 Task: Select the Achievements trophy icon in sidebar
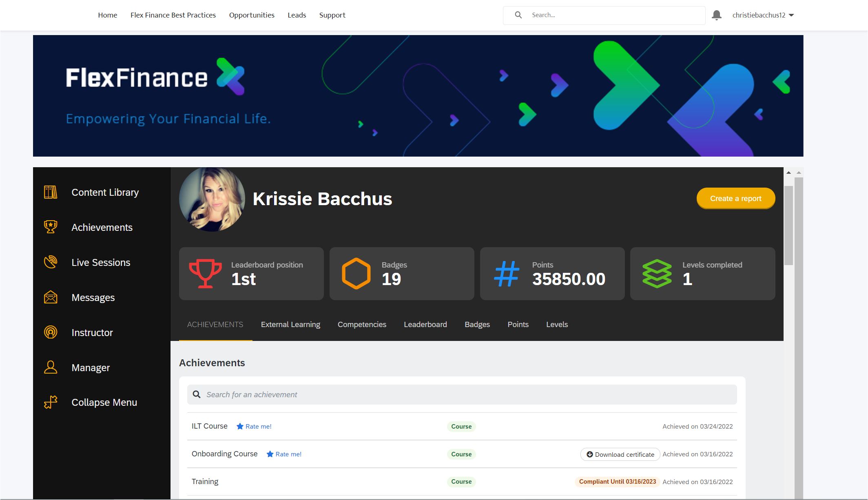(50, 227)
